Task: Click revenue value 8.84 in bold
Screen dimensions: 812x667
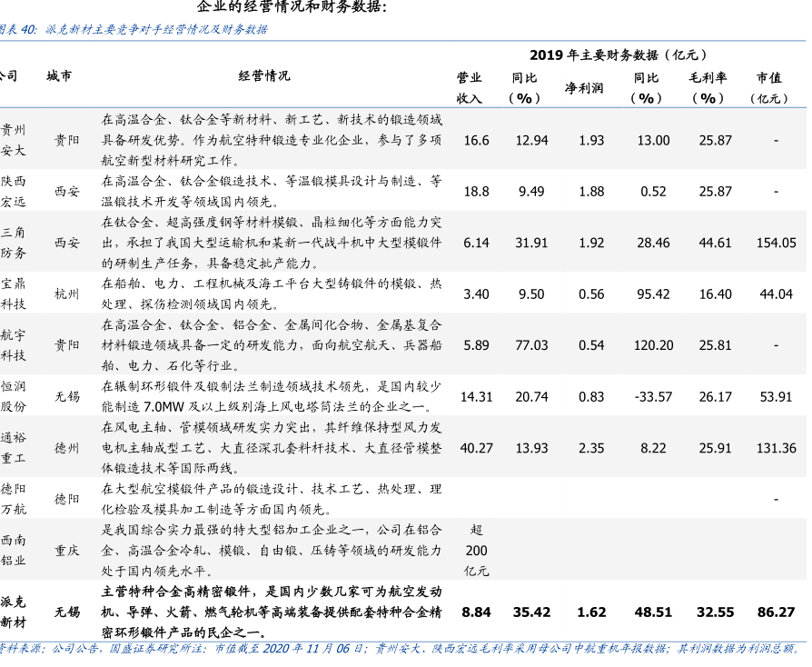Action: click(477, 612)
